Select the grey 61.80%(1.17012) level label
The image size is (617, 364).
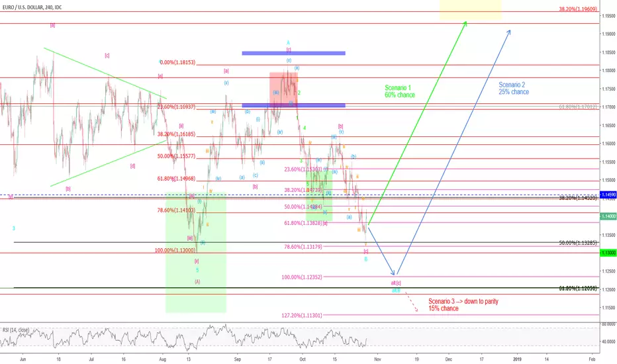click(x=578, y=107)
